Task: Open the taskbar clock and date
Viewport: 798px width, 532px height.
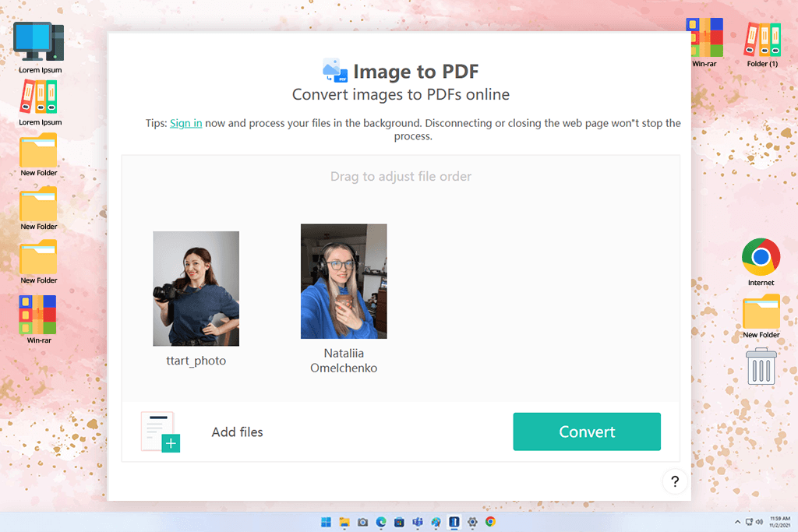Action: [779, 522]
